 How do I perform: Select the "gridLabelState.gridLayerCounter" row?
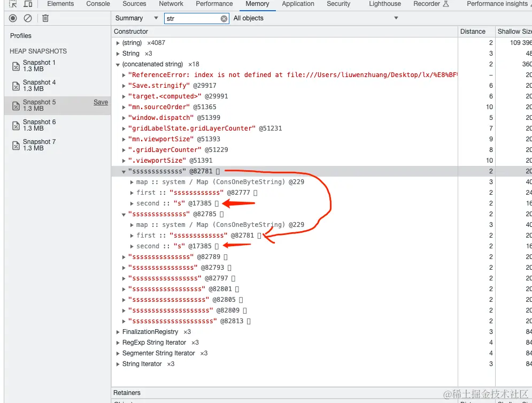point(322,128)
